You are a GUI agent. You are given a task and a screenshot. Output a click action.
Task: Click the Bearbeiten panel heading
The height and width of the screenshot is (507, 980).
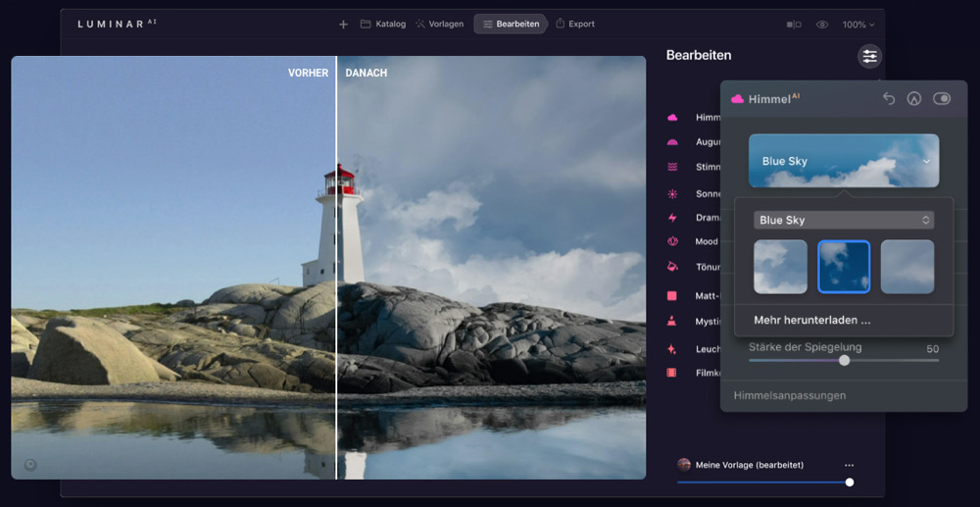coord(699,55)
